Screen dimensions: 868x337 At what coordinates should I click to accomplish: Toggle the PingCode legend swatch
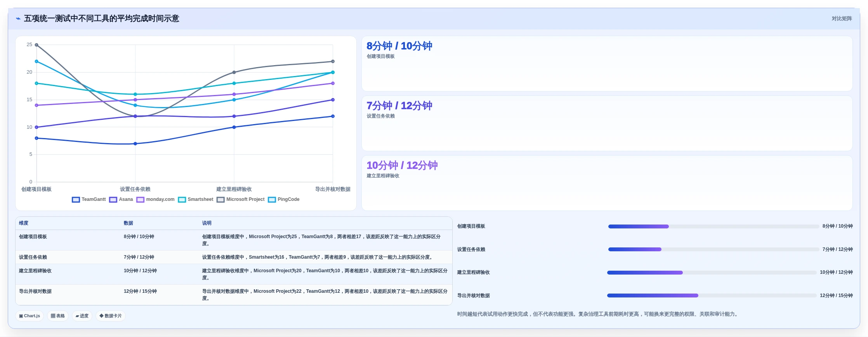coord(272,200)
